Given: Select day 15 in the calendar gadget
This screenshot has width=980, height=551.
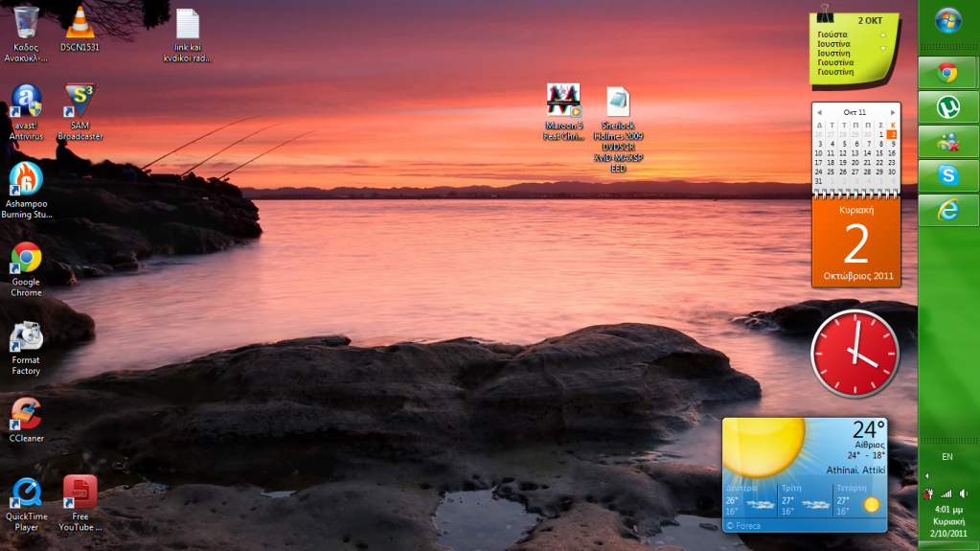Looking at the screenshot, I should tap(879, 153).
